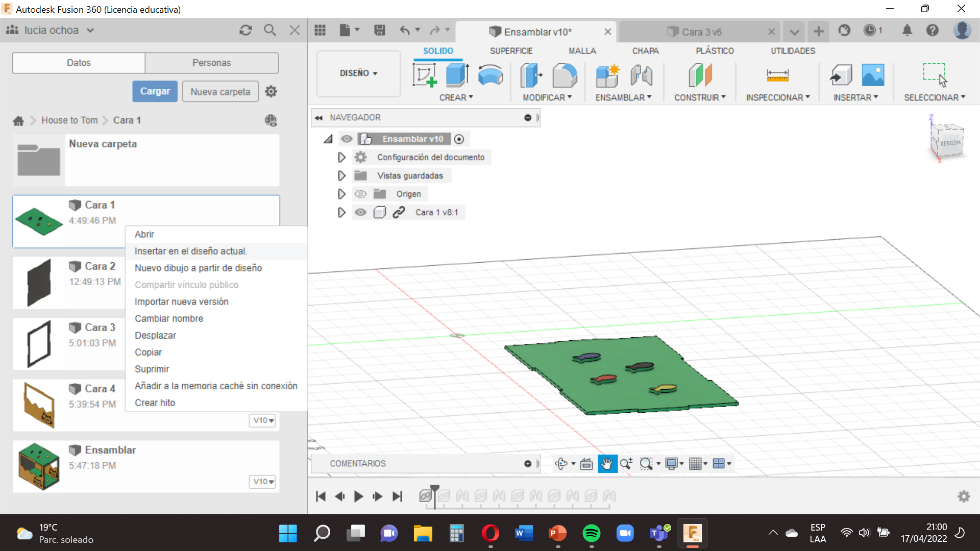980x551 pixels.
Task: Click the Measure inspect icon
Action: (x=777, y=75)
